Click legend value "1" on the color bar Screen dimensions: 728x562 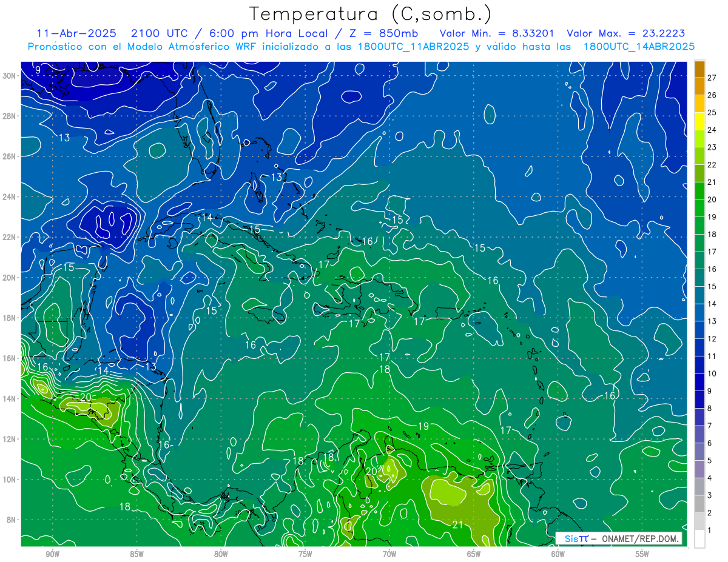coord(710,531)
